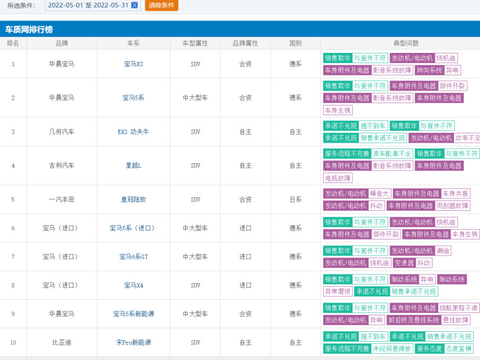Open the 宝马6系GT series link
Image resolution: width=480 pixels, height=360 pixels.
point(133,257)
